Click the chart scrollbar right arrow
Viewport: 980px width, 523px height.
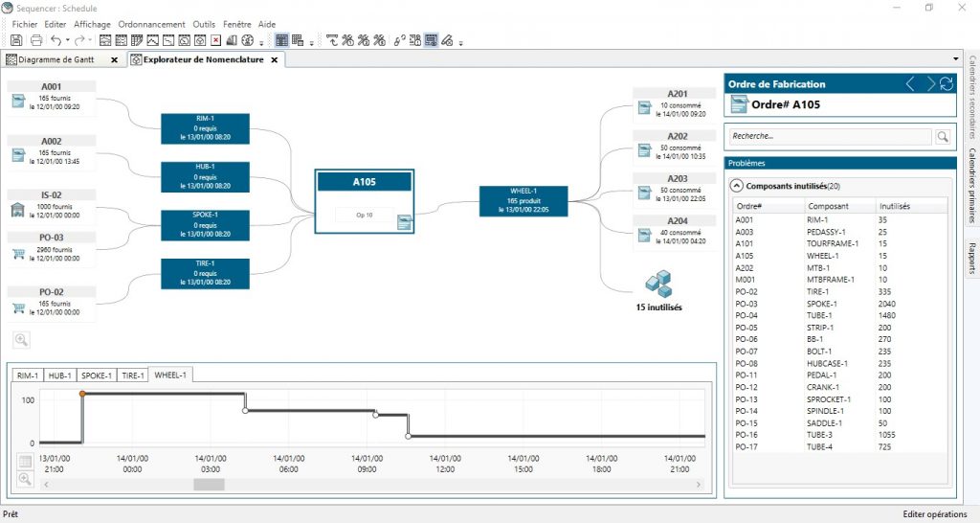pos(698,485)
